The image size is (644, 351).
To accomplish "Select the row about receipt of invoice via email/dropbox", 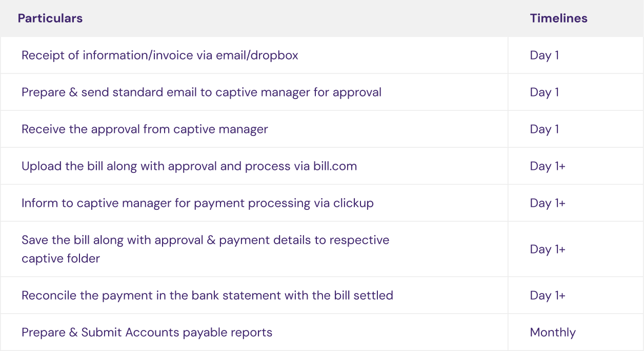I will 159,55.
